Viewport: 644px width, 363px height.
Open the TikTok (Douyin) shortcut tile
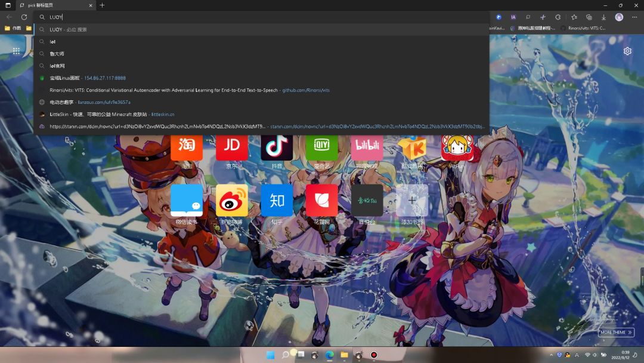tap(277, 147)
